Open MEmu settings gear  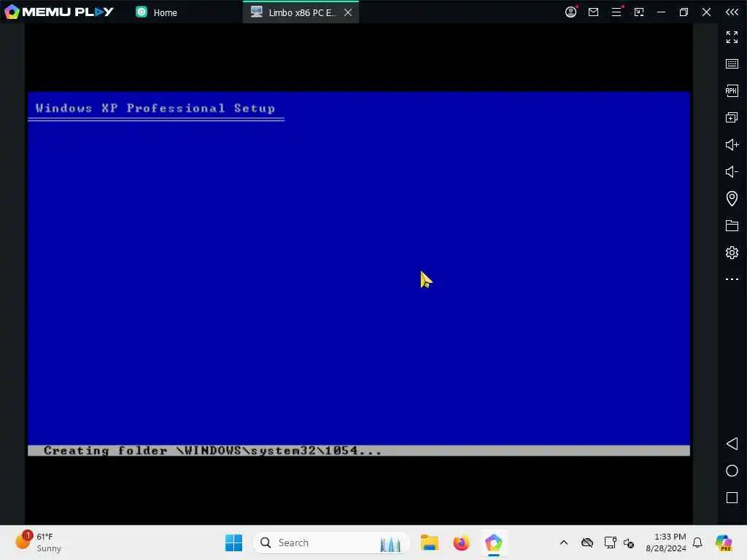pos(732,252)
